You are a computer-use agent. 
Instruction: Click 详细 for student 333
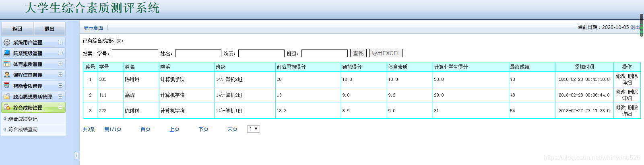point(627,82)
